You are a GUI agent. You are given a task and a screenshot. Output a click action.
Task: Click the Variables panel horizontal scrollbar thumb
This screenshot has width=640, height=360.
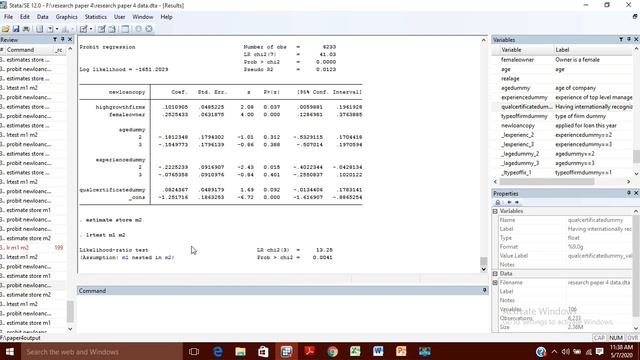point(547,182)
